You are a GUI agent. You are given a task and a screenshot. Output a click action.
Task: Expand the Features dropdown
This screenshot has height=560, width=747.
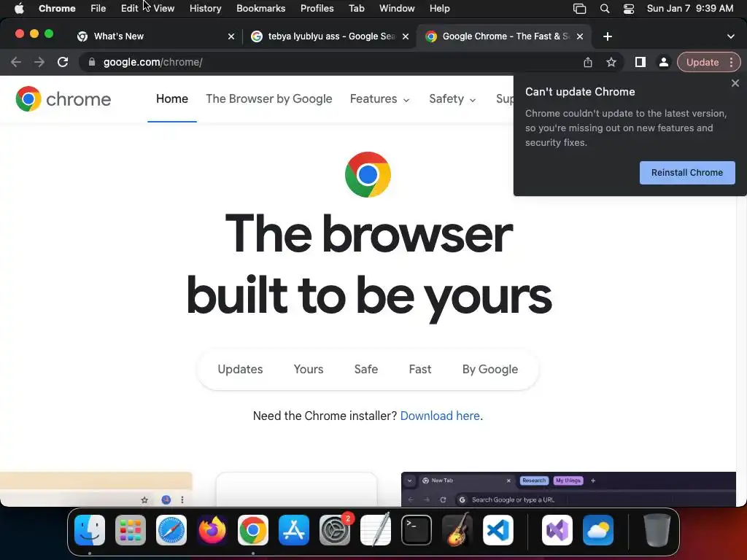point(379,98)
